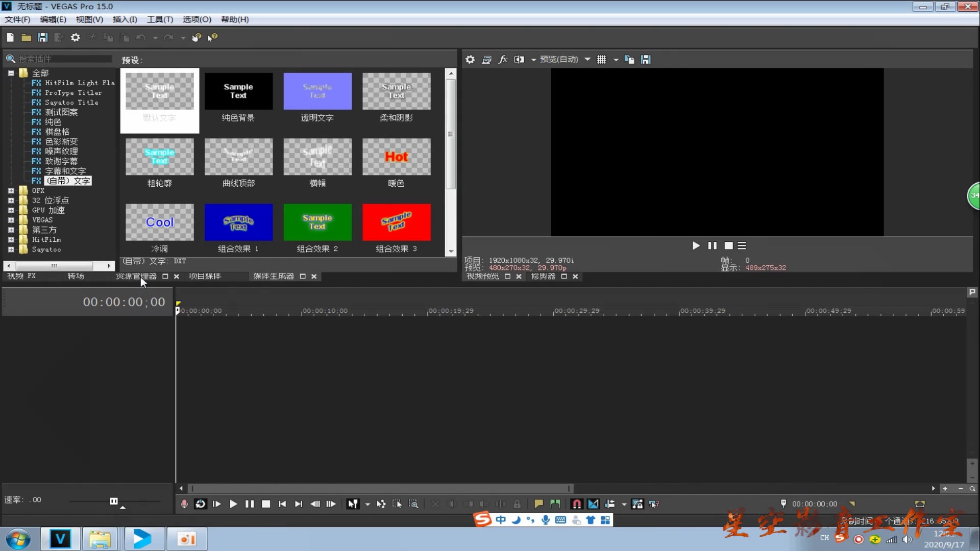Open the preview transport menu icon
The image size is (980, 551).
[742, 246]
